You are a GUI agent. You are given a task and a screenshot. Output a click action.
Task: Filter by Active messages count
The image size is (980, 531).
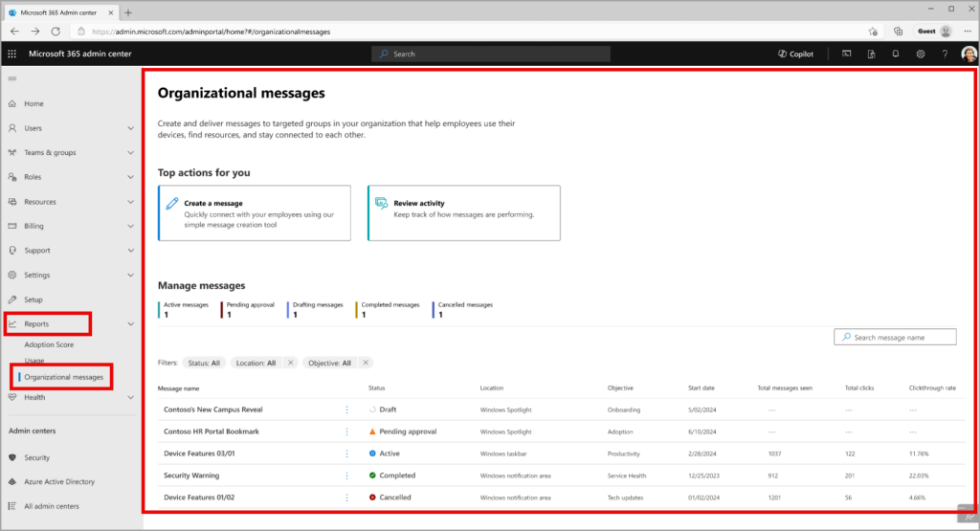(184, 310)
